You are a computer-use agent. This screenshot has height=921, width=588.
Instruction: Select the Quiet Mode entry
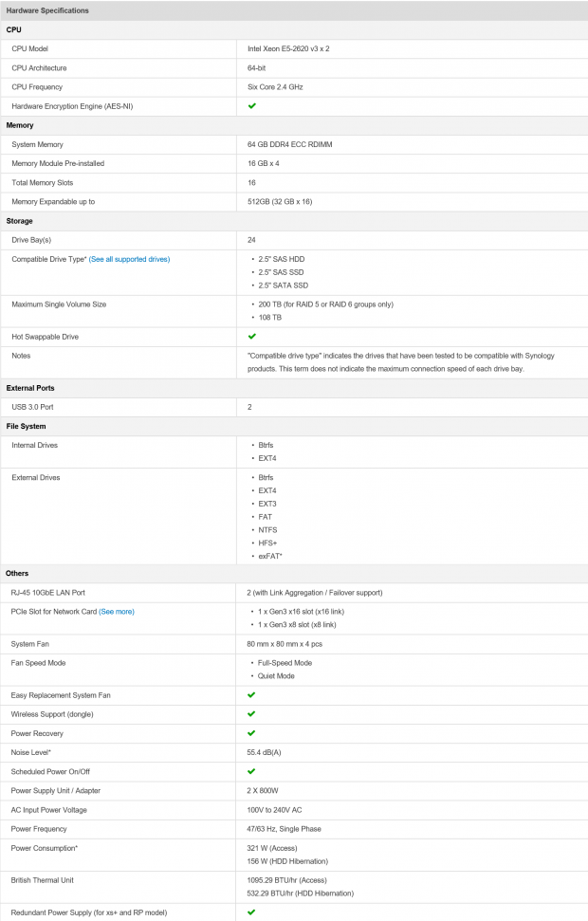pyautogui.click(x=276, y=676)
